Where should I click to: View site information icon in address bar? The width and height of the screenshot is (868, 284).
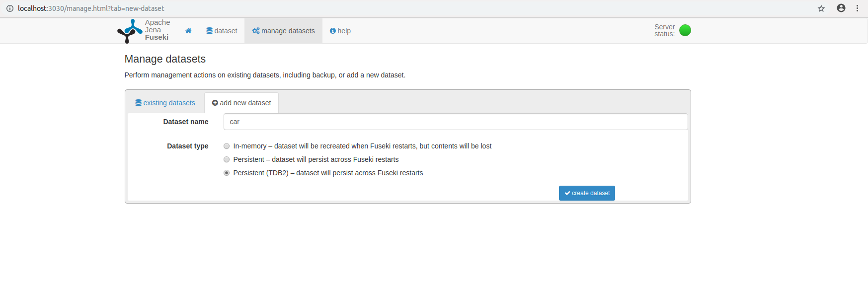click(x=10, y=8)
